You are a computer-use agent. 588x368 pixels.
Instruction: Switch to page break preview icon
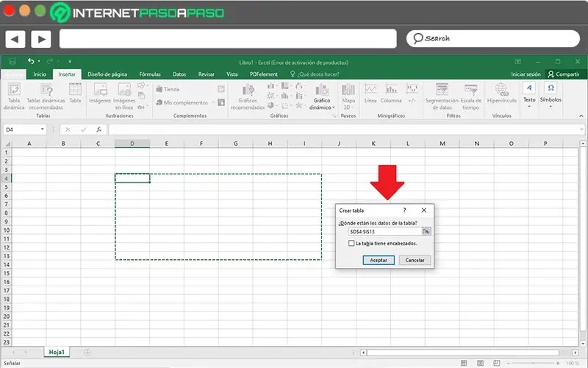497,363
